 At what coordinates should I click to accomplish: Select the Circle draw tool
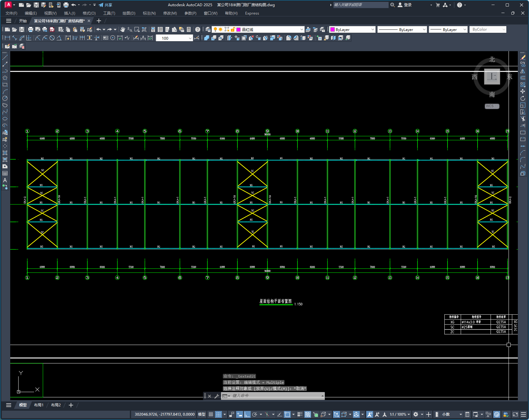[x=5, y=98]
